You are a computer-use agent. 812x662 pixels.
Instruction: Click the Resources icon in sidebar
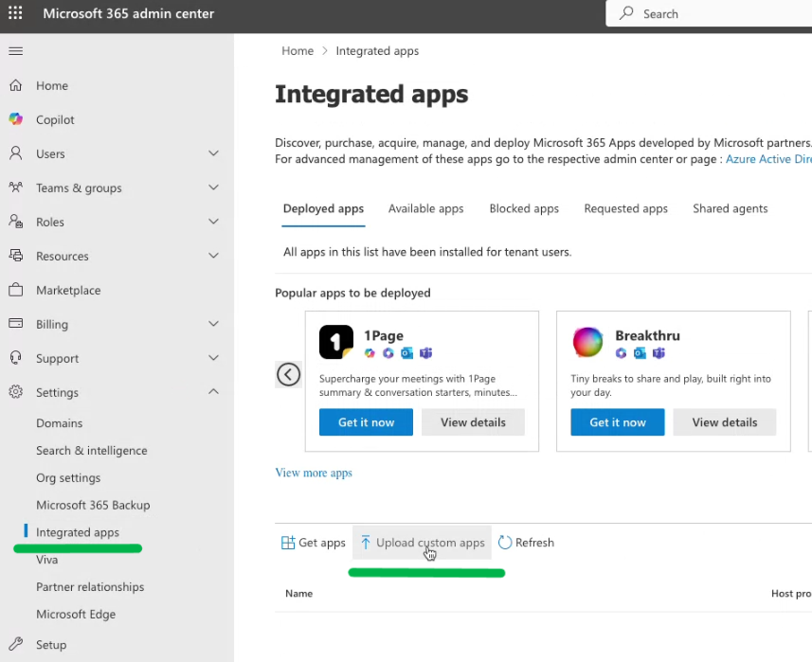tap(16, 255)
